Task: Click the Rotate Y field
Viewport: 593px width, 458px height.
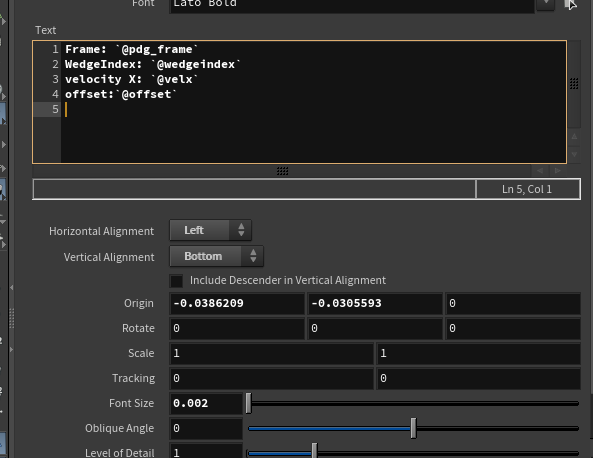Action: (x=375, y=328)
